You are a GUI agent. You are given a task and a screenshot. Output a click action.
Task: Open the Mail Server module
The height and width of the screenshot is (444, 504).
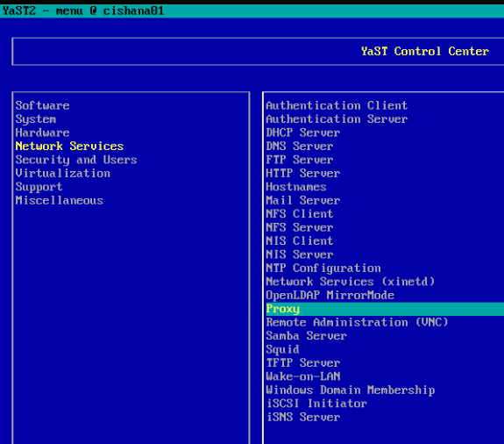pyautogui.click(x=302, y=200)
